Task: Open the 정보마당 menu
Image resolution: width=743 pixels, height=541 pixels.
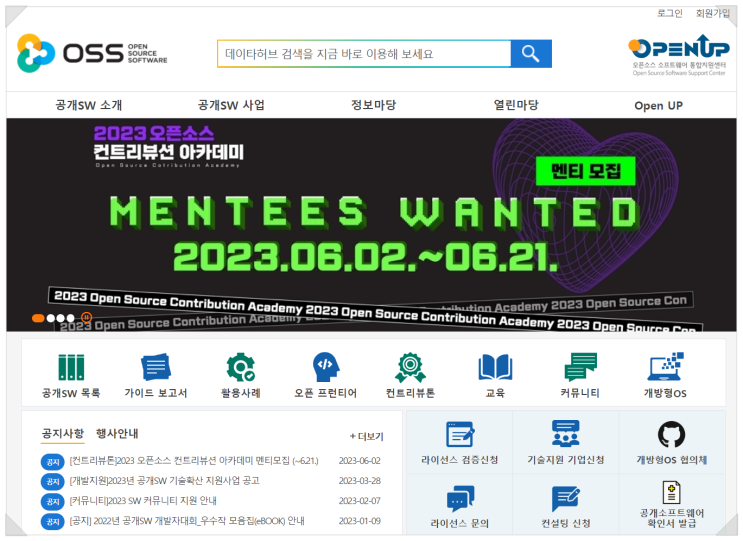Action: tap(373, 105)
